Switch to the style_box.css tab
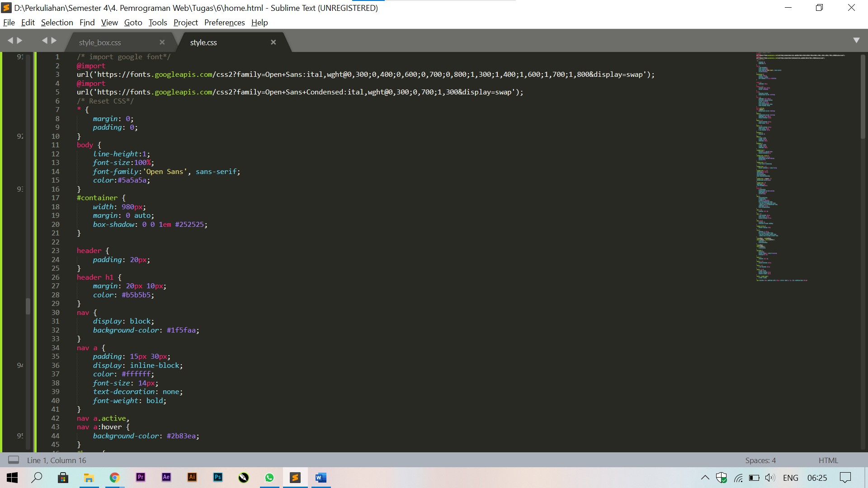Screen dimensions: 868x488 point(100,42)
